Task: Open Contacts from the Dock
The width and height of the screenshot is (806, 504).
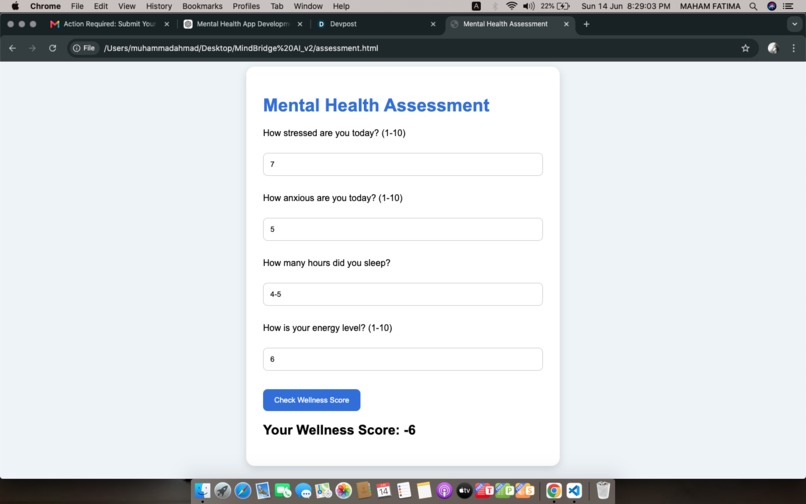Action: [363, 490]
